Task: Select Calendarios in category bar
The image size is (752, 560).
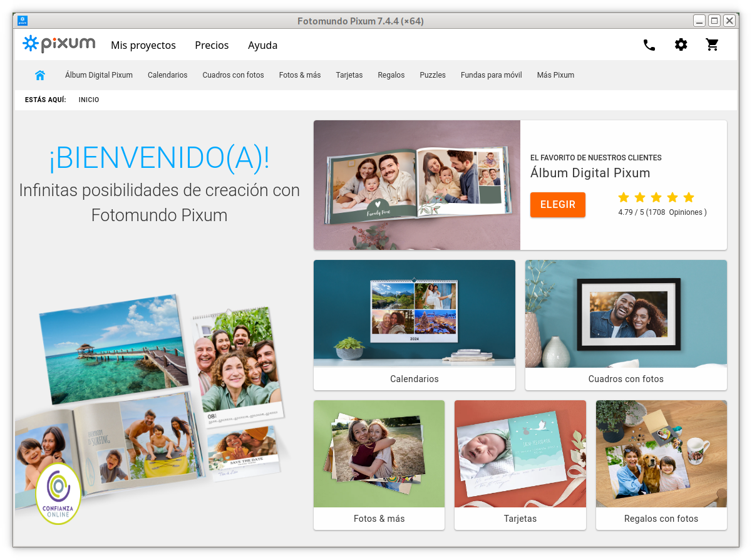Action: pyautogui.click(x=167, y=75)
